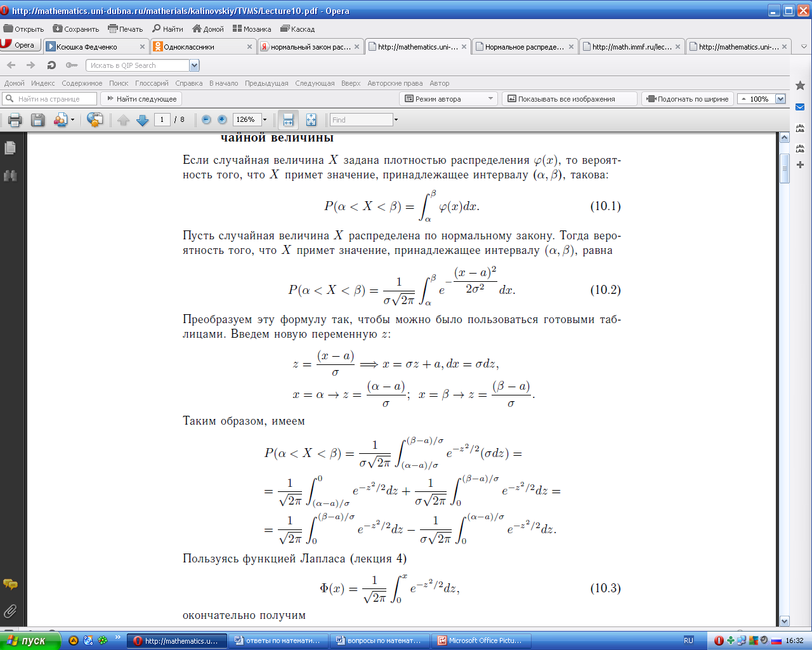Click Найти следующее button

[x=141, y=98]
